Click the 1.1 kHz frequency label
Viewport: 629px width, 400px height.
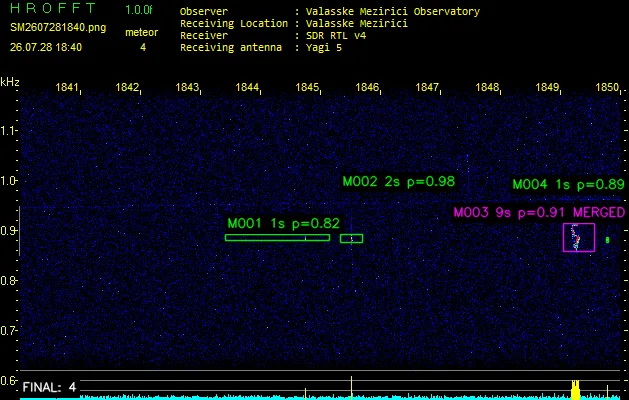pos(8,131)
